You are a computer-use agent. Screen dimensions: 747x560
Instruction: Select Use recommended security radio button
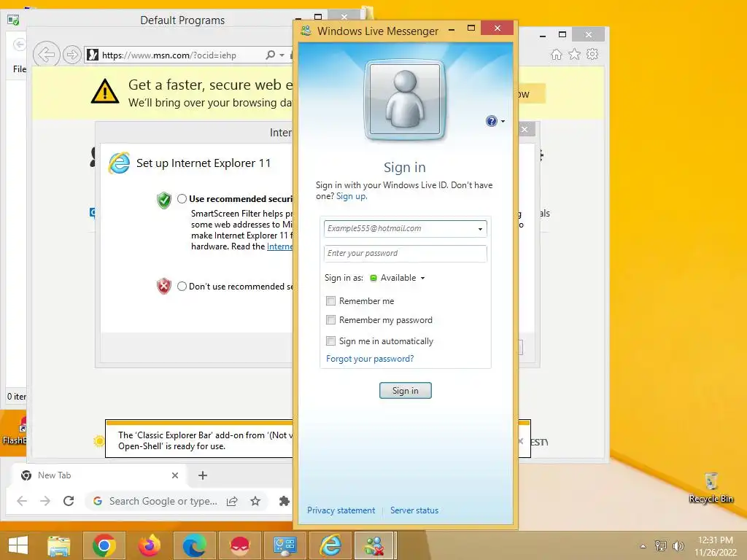pyautogui.click(x=182, y=198)
